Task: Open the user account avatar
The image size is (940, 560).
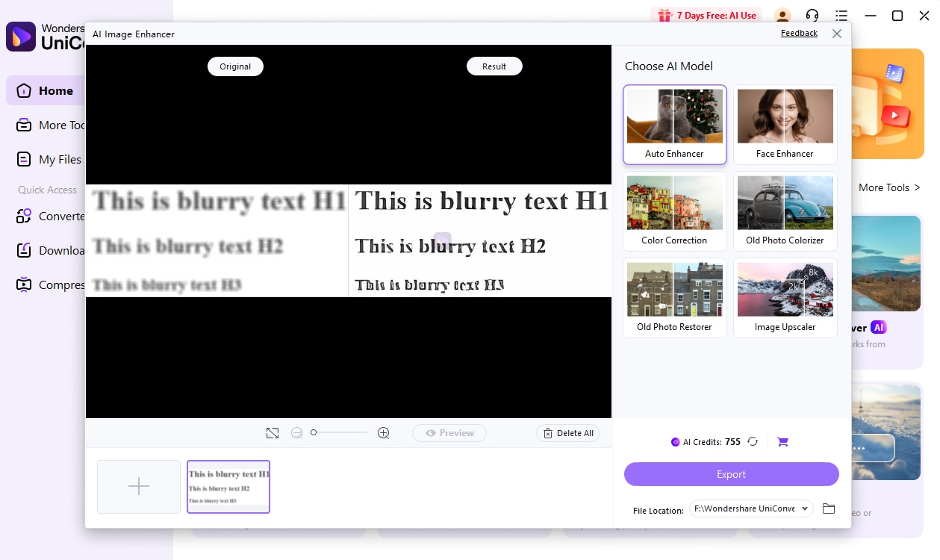Action: pos(782,16)
